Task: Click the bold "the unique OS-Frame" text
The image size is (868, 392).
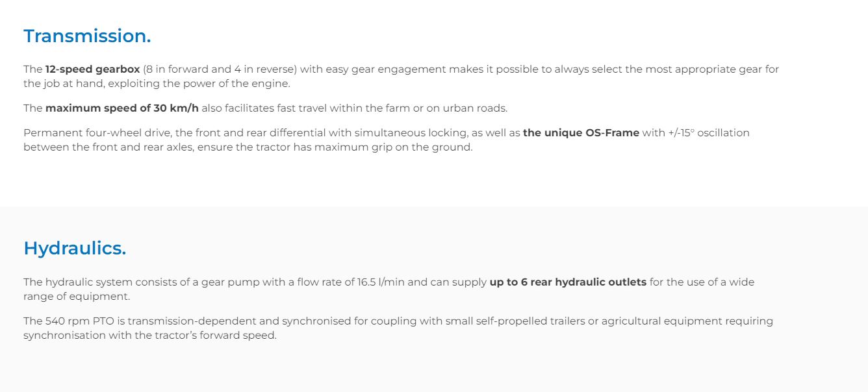Action: tap(581, 133)
